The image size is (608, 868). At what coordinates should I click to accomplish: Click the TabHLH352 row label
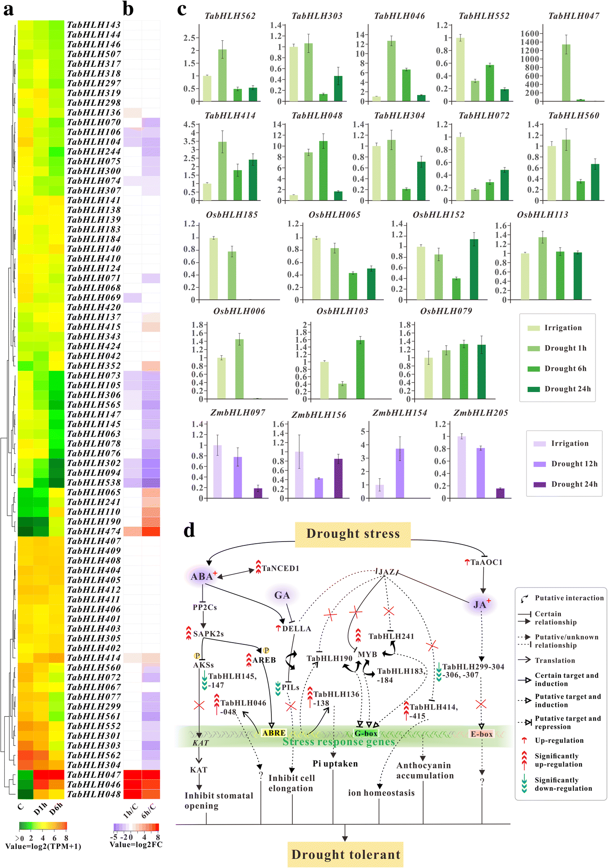[x=94, y=365]
